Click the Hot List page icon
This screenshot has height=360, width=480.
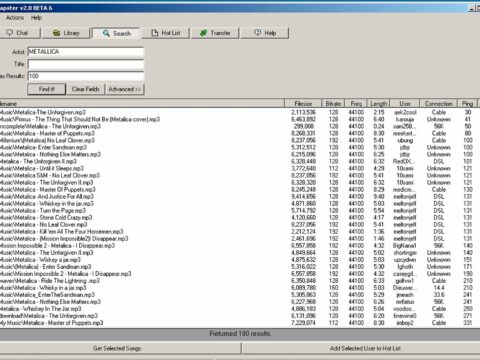pyautogui.click(x=155, y=33)
